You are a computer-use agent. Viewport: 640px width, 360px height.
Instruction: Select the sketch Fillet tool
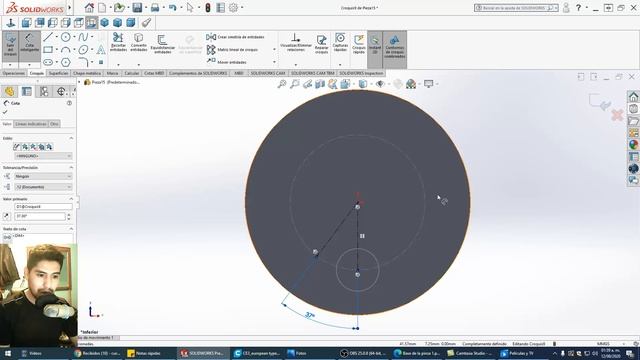click(x=83, y=62)
